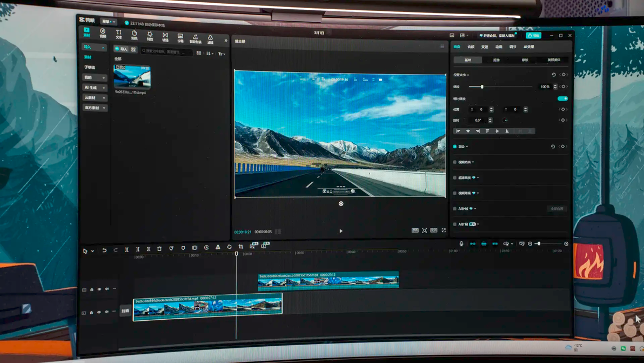Open the player panel options menu
644x363 pixels.
click(442, 47)
